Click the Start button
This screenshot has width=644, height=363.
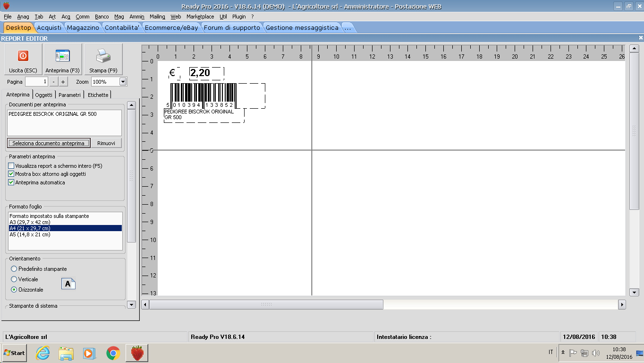pos(15,353)
